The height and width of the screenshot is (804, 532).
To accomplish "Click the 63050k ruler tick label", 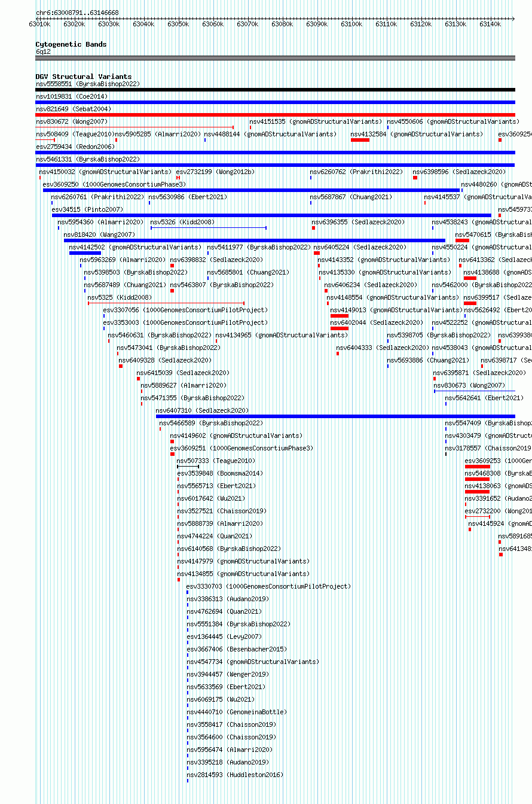I will 178,24.
